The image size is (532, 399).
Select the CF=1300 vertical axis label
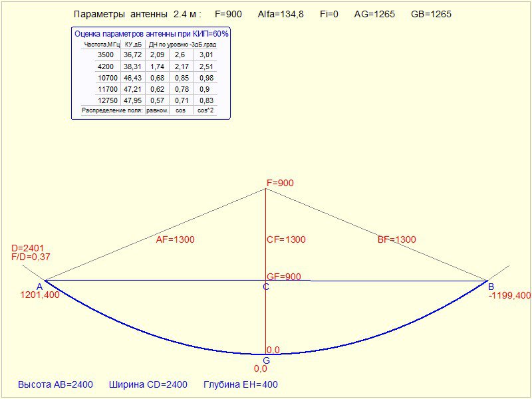[286, 240]
